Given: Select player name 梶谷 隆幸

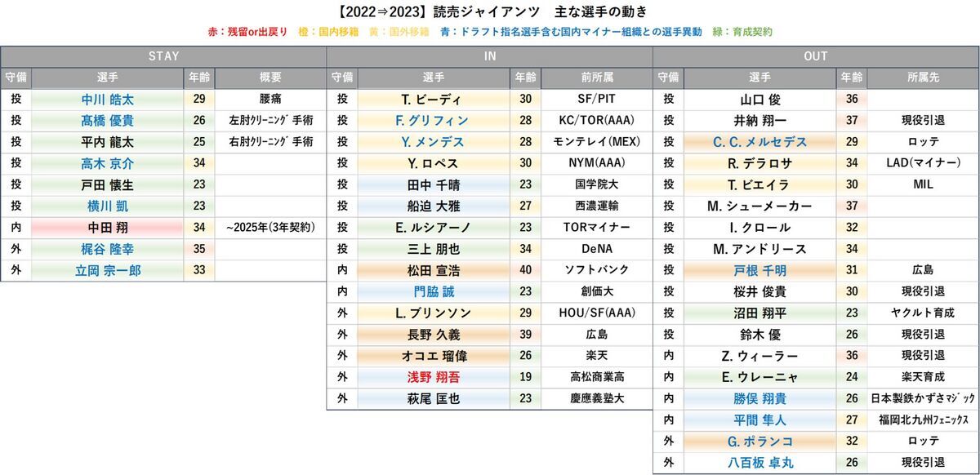Looking at the screenshot, I should click(108, 249).
